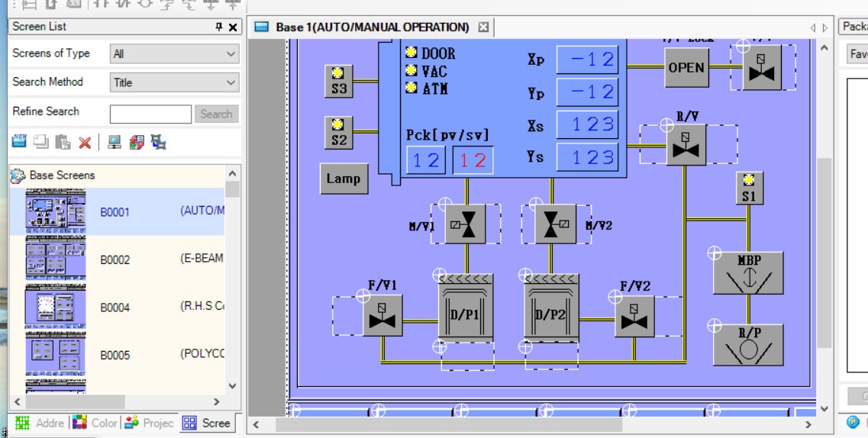Click the M/V1 valve symbol
868x438 pixels.
464,224
